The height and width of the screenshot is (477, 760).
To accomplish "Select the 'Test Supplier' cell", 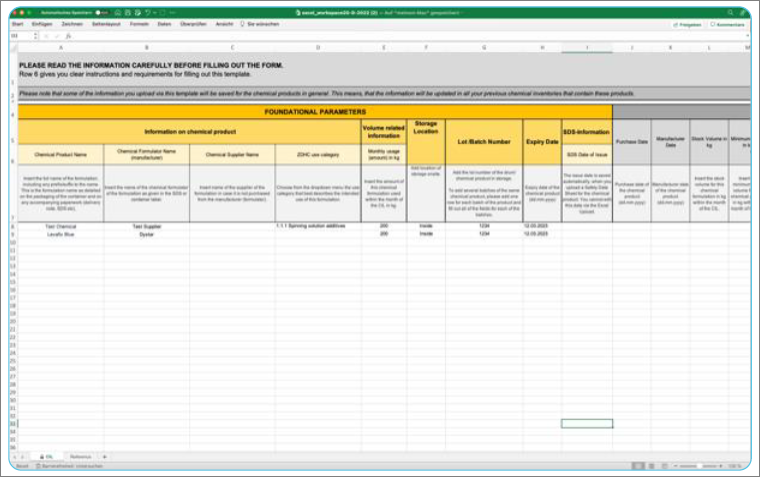I will click(146, 226).
